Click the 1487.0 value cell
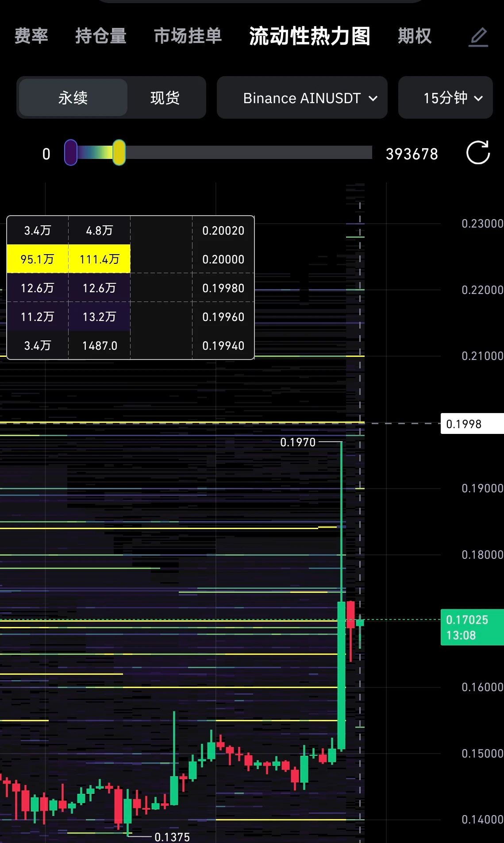 pyautogui.click(x=100, y=345)
